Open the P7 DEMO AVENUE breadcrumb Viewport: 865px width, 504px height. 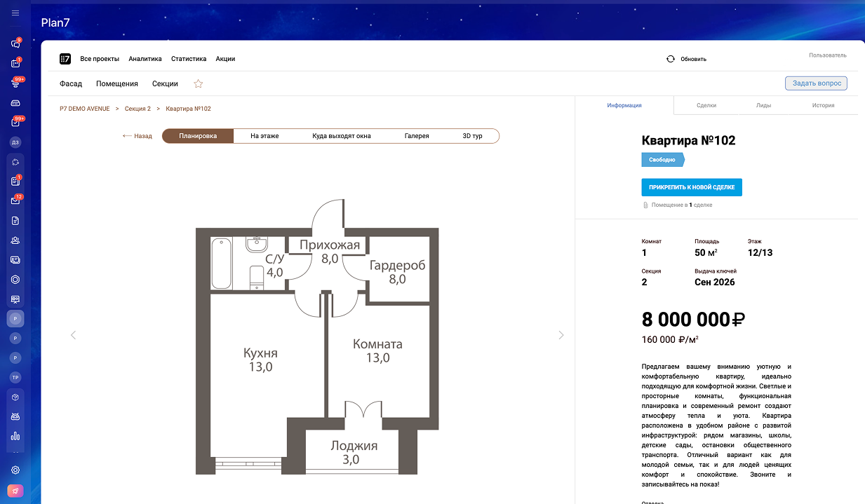[x=85, y=109]
